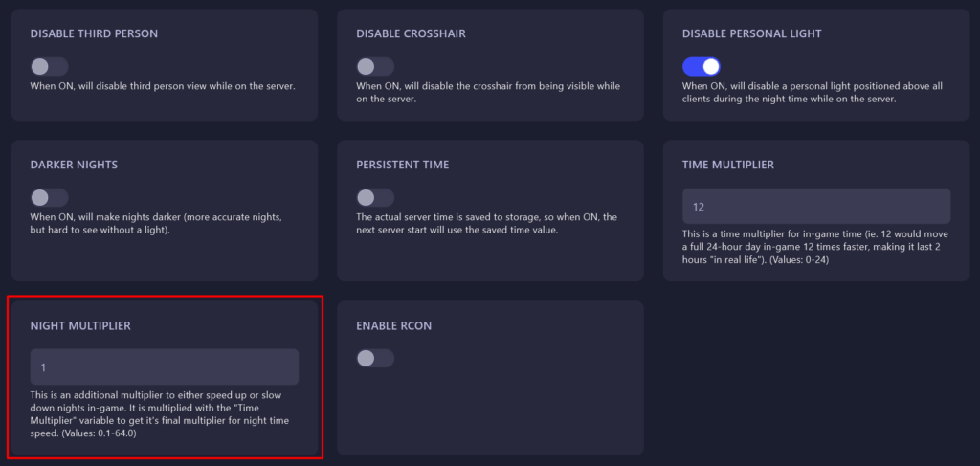Click the Night Multiplier description text

pyautogui.click(x=160, y=414)
